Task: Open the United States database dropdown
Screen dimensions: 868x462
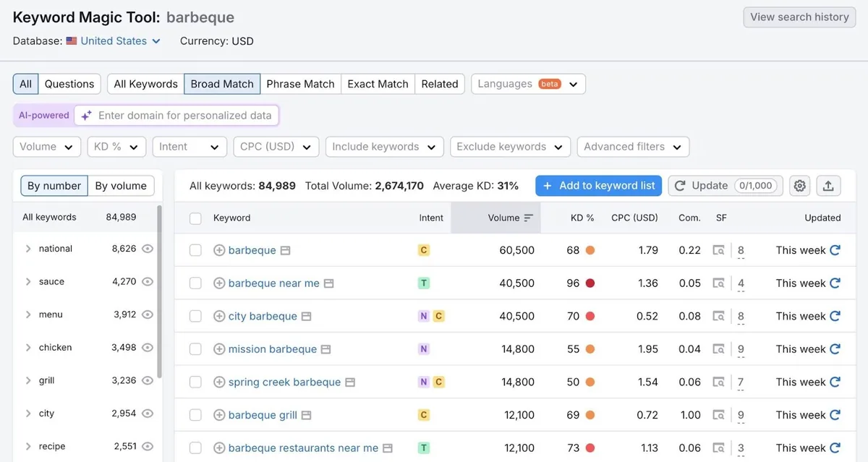Action: pos(114,41)
